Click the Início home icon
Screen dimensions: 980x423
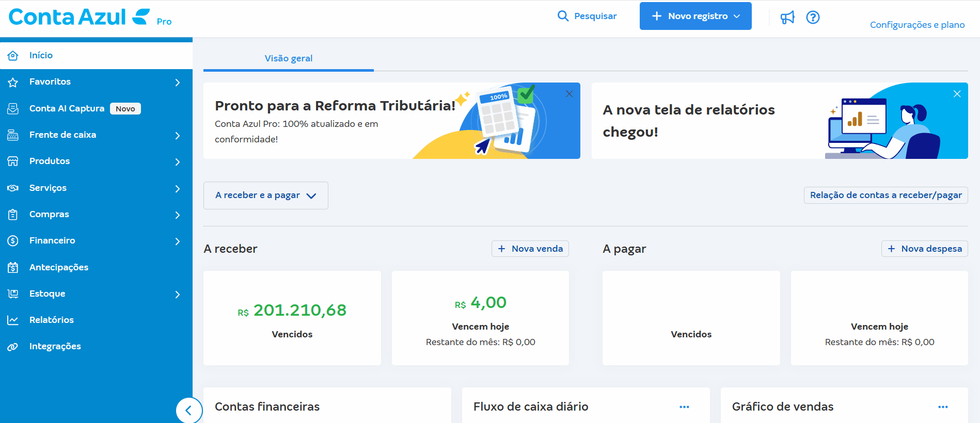click(x=13, y=56)
